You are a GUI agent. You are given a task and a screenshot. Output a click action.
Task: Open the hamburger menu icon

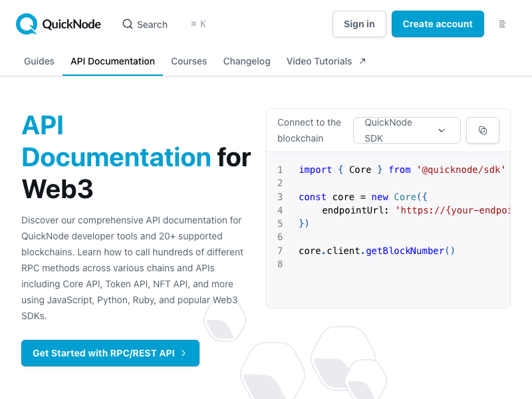click(502, 24)
